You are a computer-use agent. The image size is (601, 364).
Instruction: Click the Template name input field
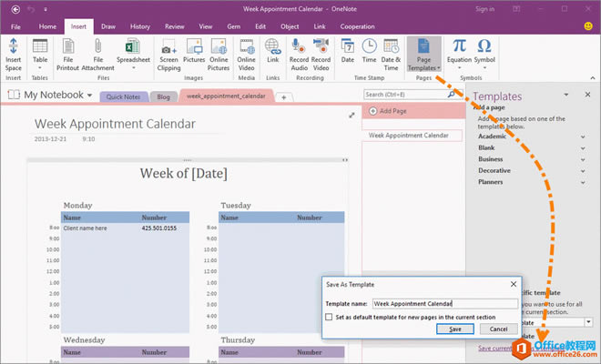coord(445,303)
